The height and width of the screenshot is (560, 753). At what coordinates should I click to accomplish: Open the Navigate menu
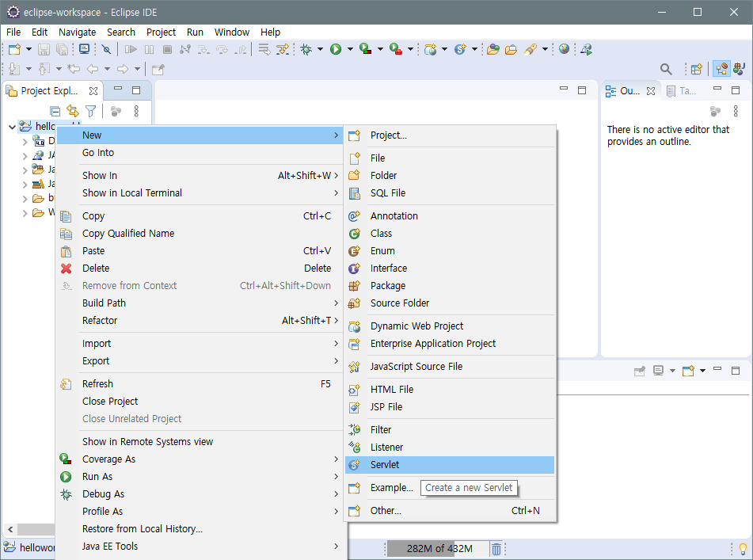[x=78, y=32]
